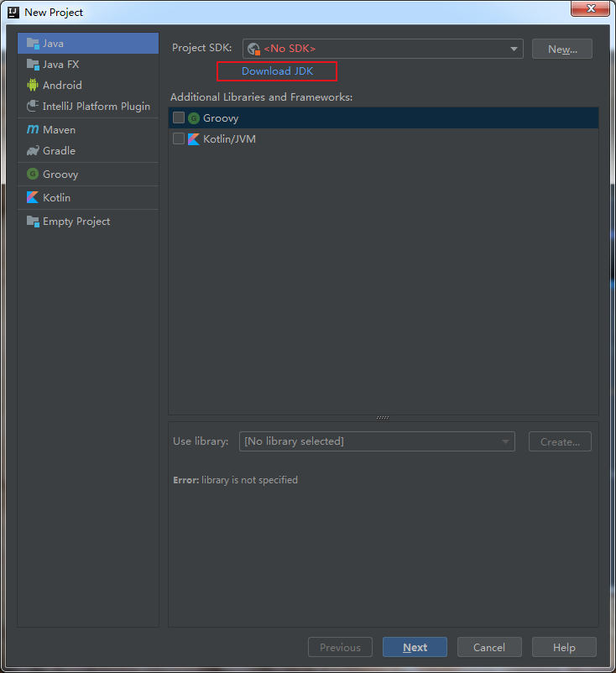The height and width of the screenshot is (673, 616).
Task: Click the Empty Project folder icon
Action: pos(33,221)
